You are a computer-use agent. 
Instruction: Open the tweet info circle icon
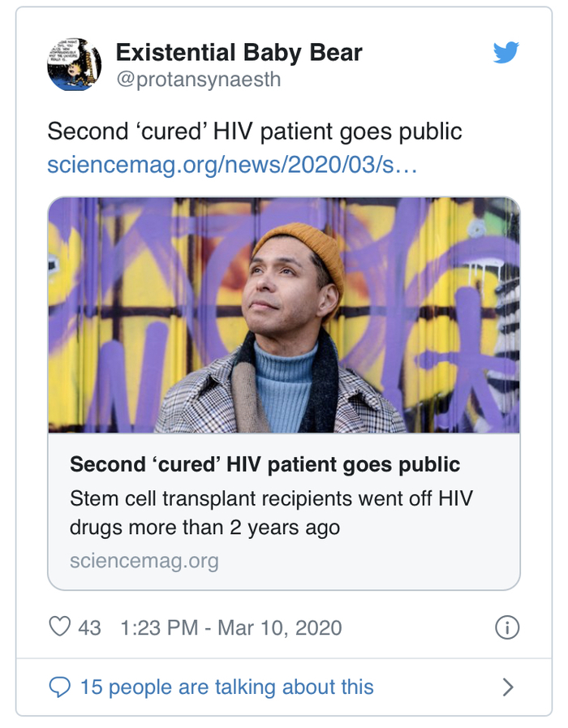tap(507, 627)
